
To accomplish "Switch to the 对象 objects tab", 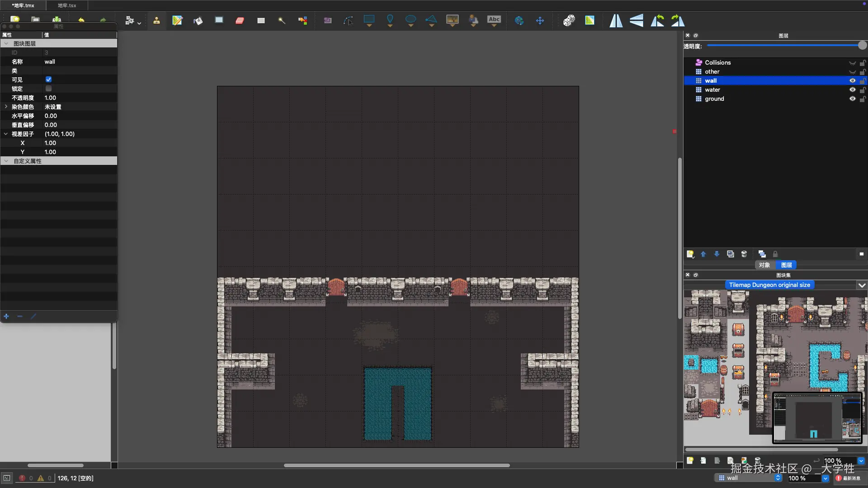I will coord(764,265).
